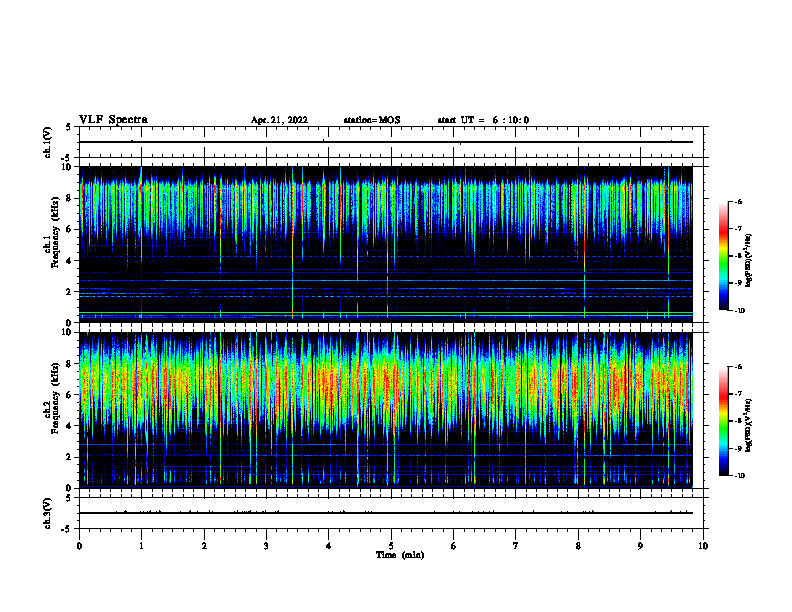Click the "station=MOS" header label

[x=372, y=120]
